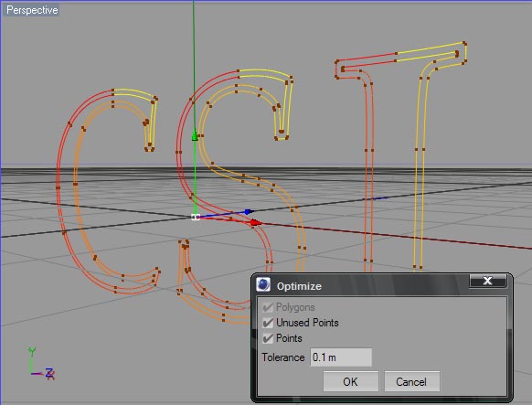Click the Tolerance input field
532x405 pixels.
[x=341, y=357]
